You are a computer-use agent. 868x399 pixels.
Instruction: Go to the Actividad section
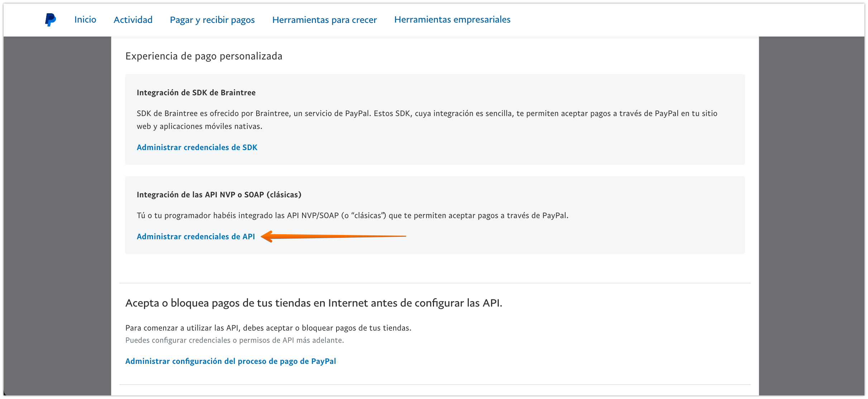[x=133, y=20]
